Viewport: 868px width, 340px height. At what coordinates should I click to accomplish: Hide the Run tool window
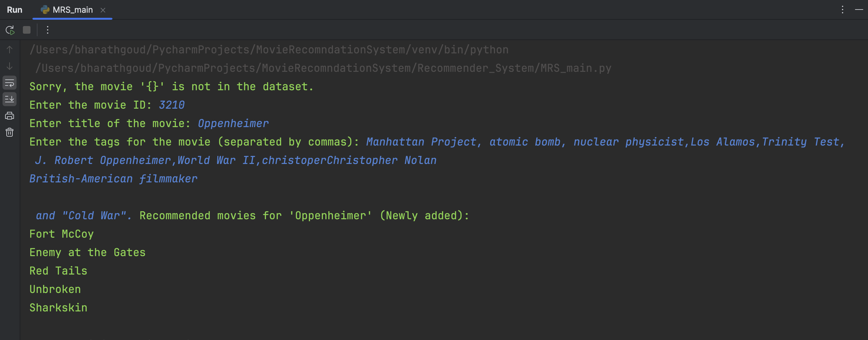click(859, 10)
